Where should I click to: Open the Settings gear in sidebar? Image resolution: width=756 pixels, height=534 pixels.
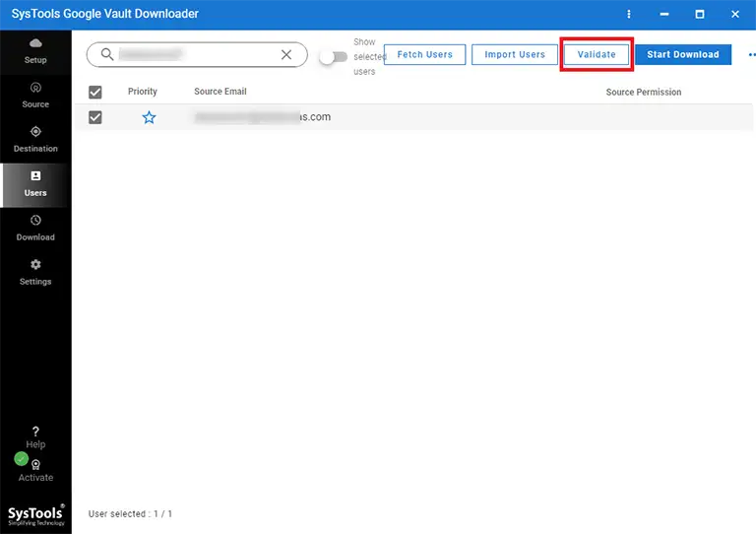tap(35, 273)
